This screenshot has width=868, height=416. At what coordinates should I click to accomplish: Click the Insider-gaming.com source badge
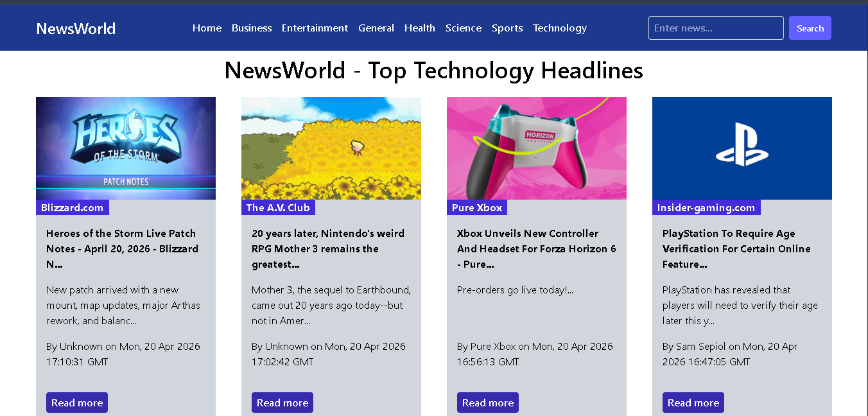[706, 207]
